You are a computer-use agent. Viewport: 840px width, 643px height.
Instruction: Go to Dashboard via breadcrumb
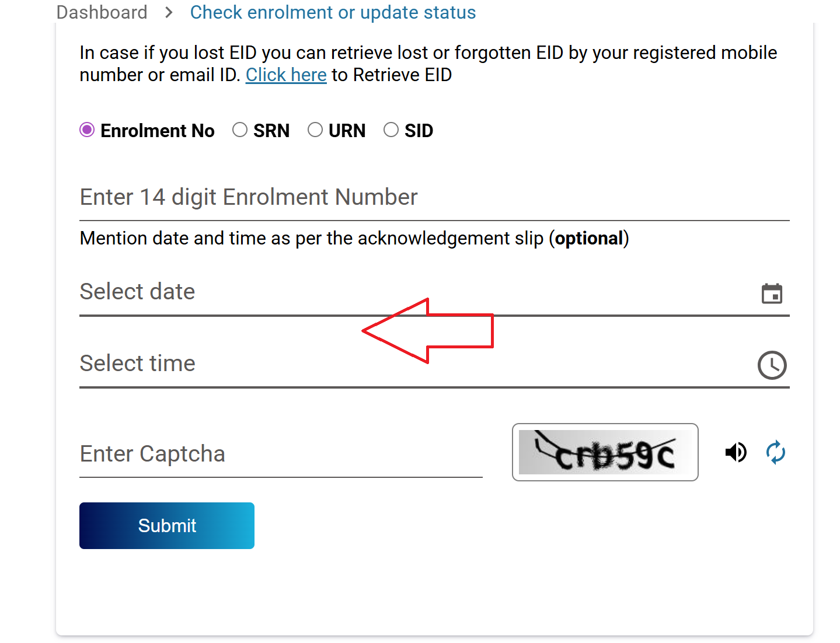coord(102,12)
